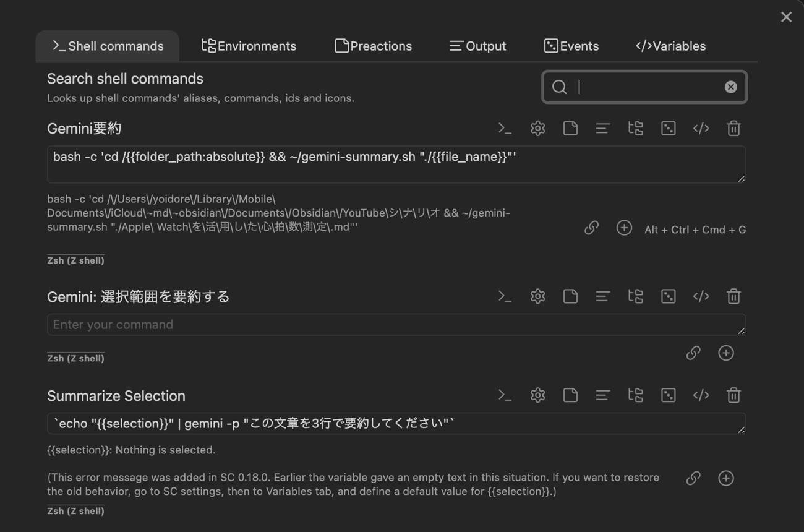Click the empty 'Enter your command' field
Screen dimensions: 804x532
pyautogui.click(x=396, y=325)
